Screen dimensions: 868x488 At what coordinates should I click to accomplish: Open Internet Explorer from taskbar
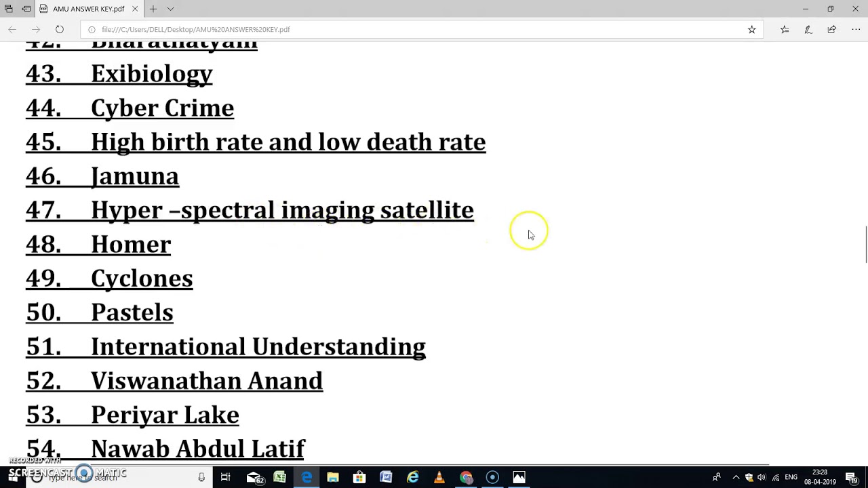412,478
